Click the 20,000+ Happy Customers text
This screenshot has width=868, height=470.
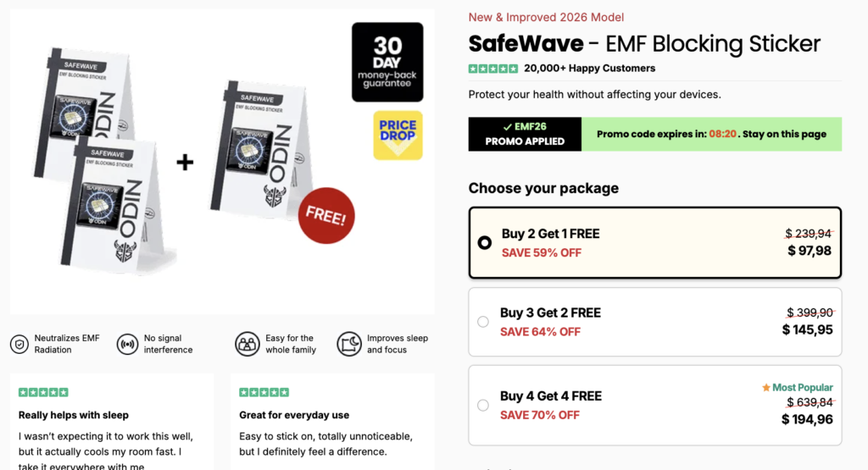click(x=589, y=69)
